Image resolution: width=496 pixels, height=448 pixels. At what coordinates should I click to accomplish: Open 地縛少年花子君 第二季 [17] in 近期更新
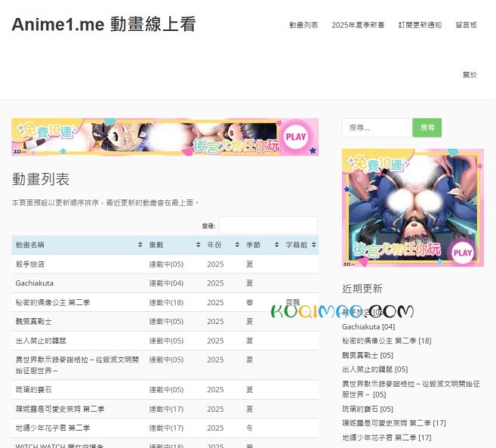pyautogui.click(x=387, y=437)
